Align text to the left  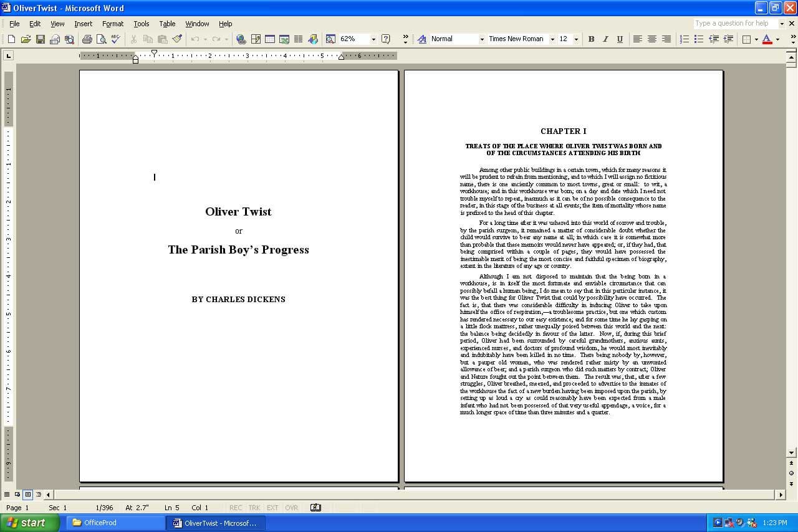point(637,39)
